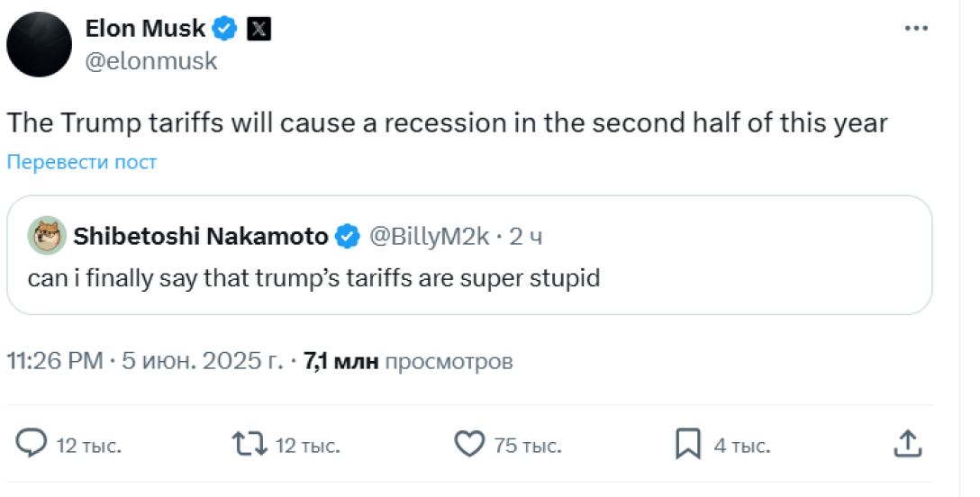Click the repost arrows icon

(x=250, y=443)
